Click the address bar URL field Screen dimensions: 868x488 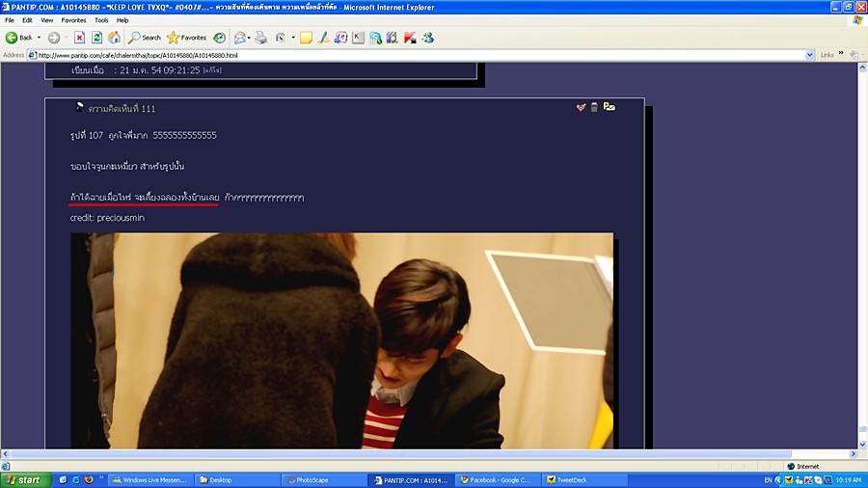click(x=420, y=55)
